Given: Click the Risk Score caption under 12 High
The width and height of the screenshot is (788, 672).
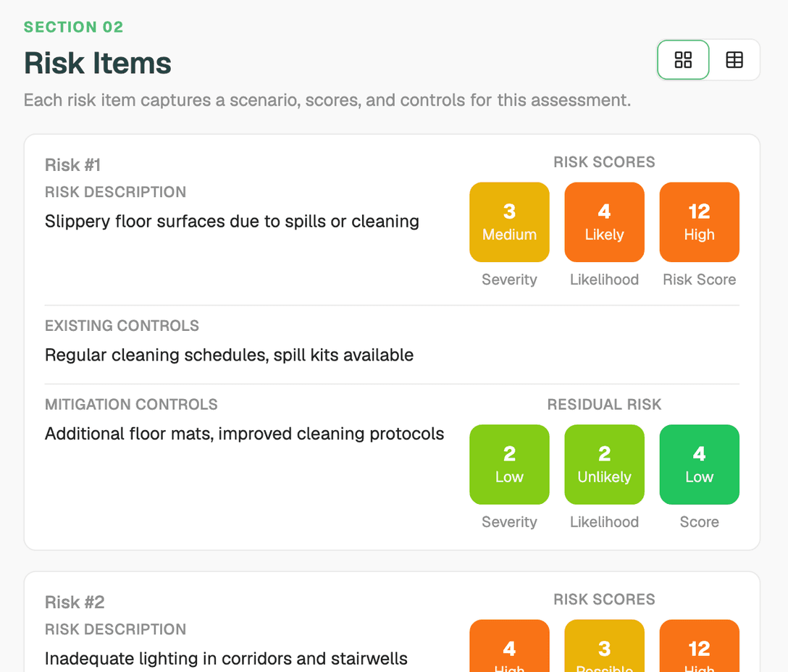Looking at the screenshot, I should coord(699,280).
